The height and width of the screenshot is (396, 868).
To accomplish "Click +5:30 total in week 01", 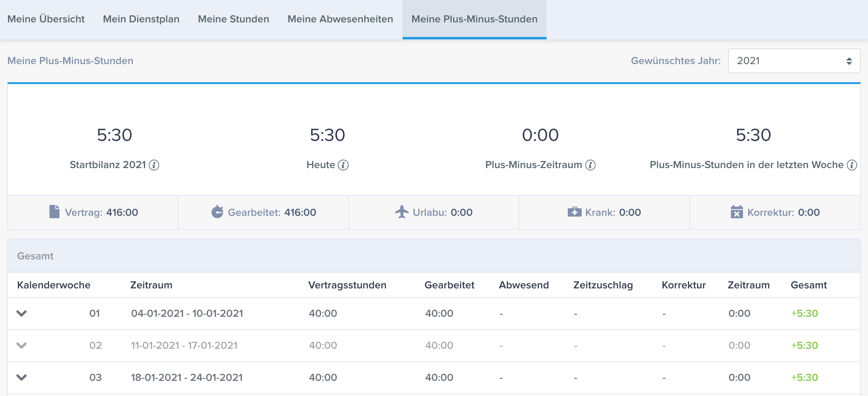I will coord(804,313).
